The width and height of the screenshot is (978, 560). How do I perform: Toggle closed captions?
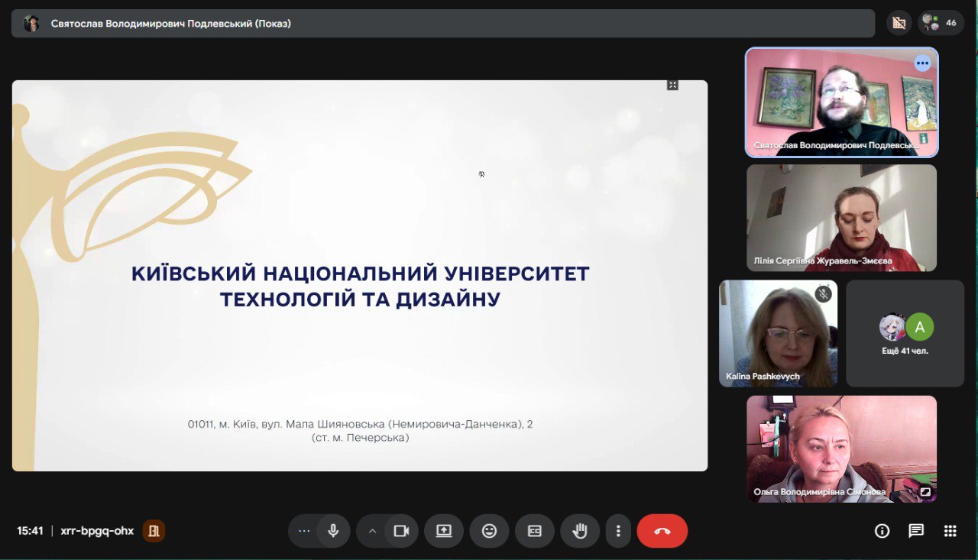pyautogui.click(x=534, y=531)
